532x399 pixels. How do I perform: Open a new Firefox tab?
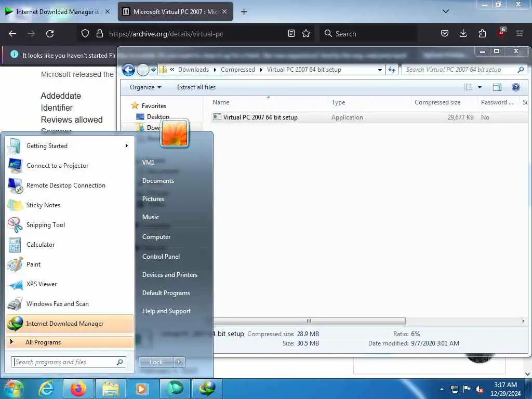244,12
